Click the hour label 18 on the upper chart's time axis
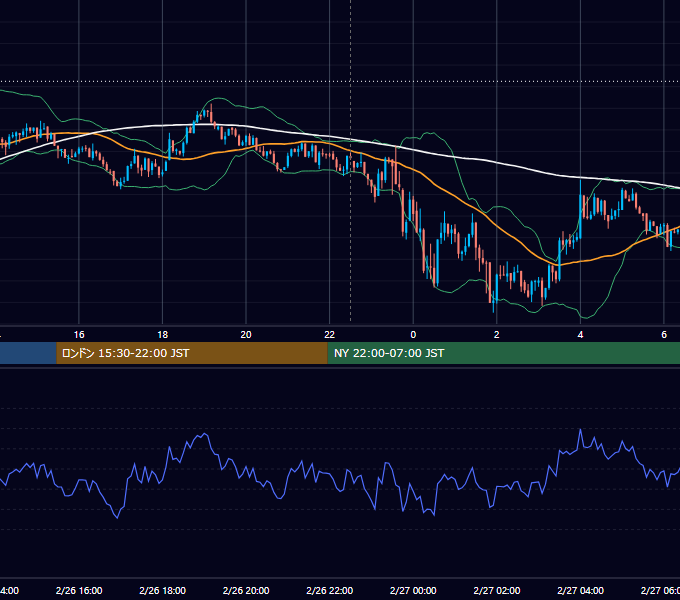This screenshot has width=680, height=600. [163, 335]
